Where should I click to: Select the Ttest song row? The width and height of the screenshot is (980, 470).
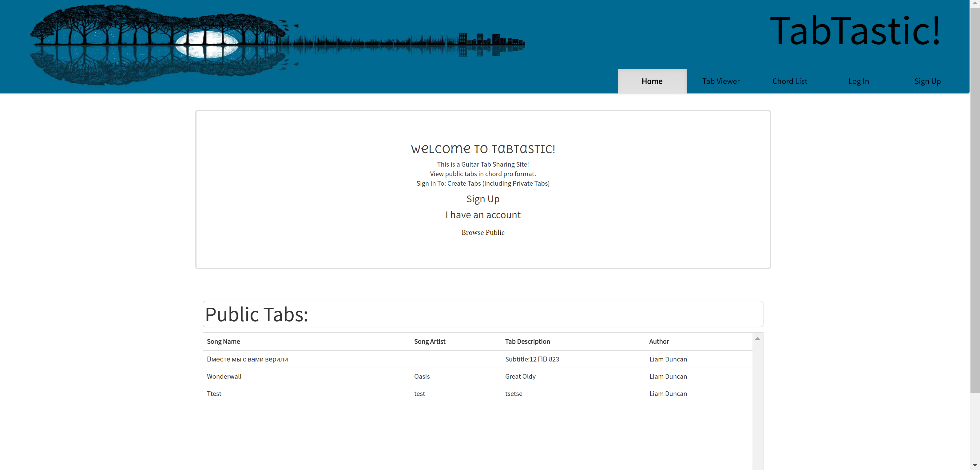[x=214, y=393]
